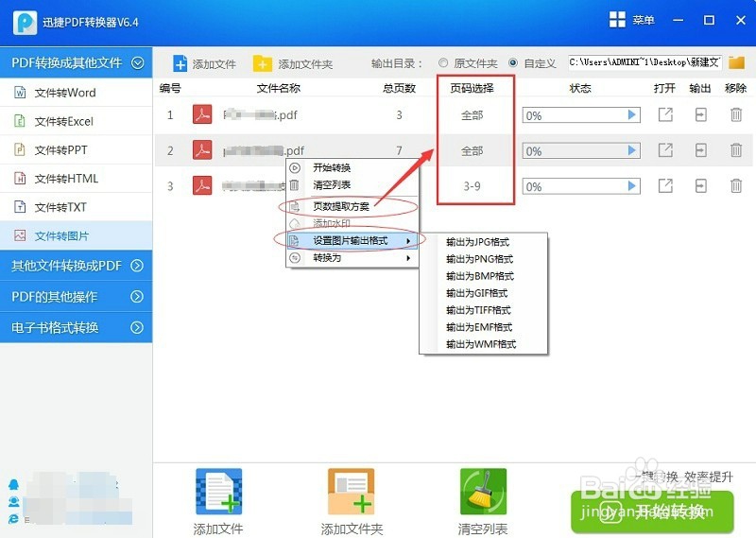756x538 pixels.
Task: Choose 清空列表 in context menu
Action: 352,184
